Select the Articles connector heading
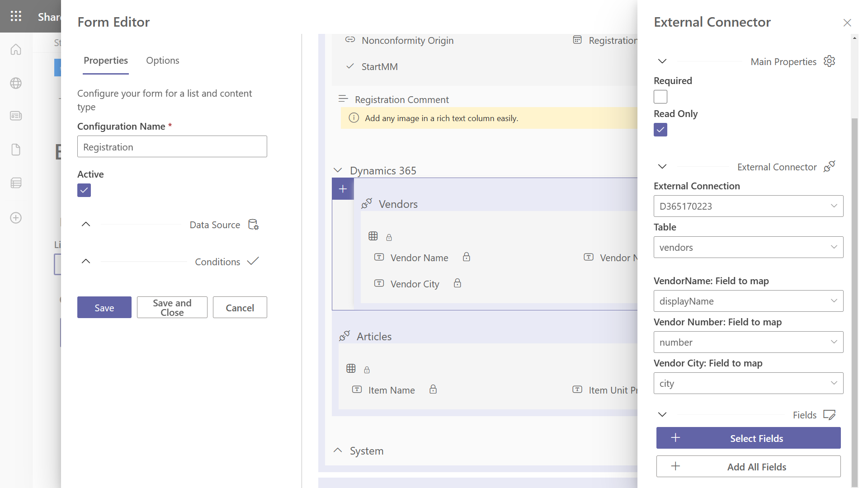Viewport: 868px width, 488px height. 374,336
